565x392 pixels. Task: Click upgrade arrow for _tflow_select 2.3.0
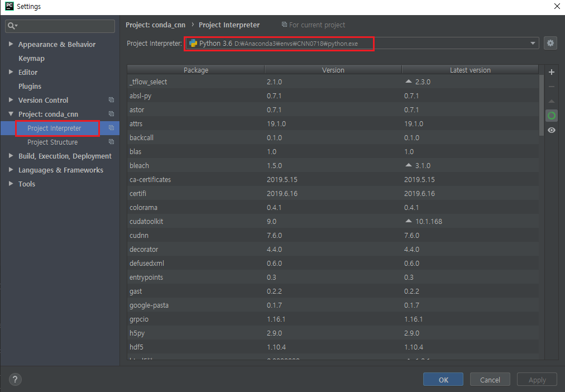point(408,82)
